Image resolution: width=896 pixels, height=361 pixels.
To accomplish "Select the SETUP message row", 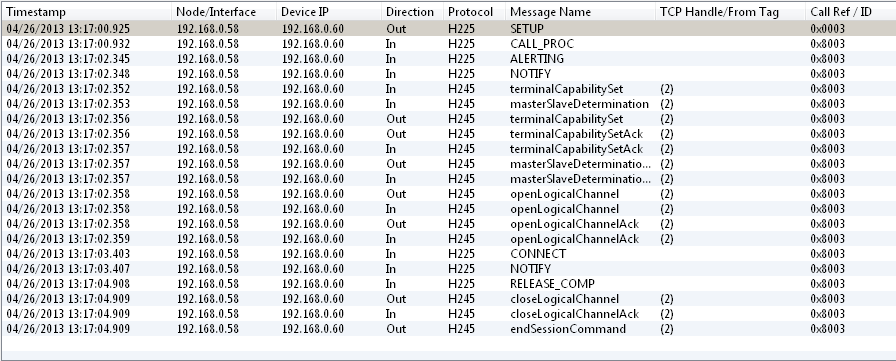I will [x=449, y=29].
